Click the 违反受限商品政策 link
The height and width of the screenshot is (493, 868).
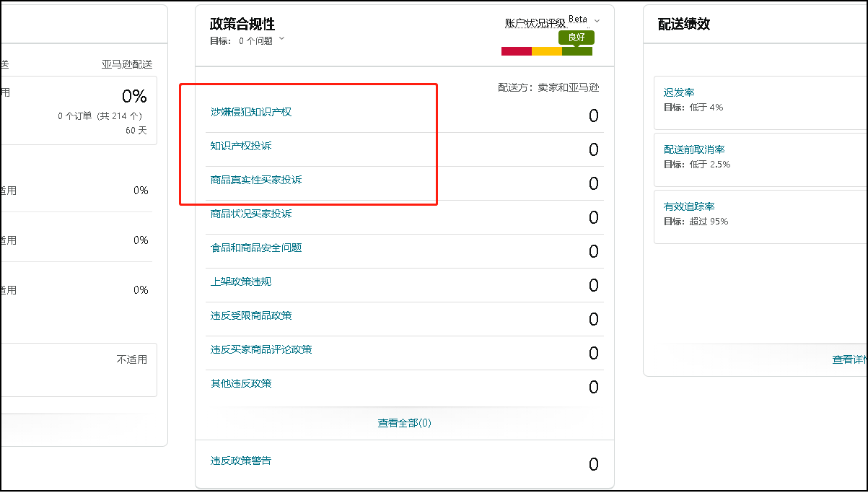[250, 315]
